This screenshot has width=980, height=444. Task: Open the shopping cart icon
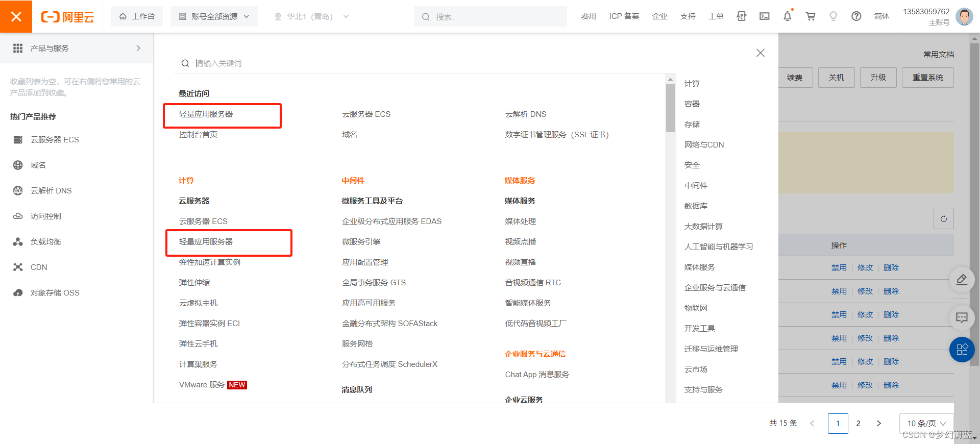click(x=811, y=16)
